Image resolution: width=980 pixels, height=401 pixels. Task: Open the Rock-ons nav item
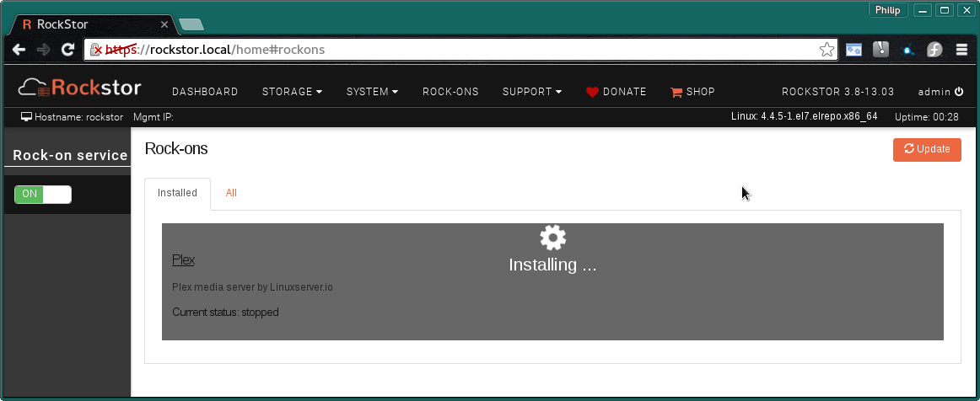click(450, 92)
